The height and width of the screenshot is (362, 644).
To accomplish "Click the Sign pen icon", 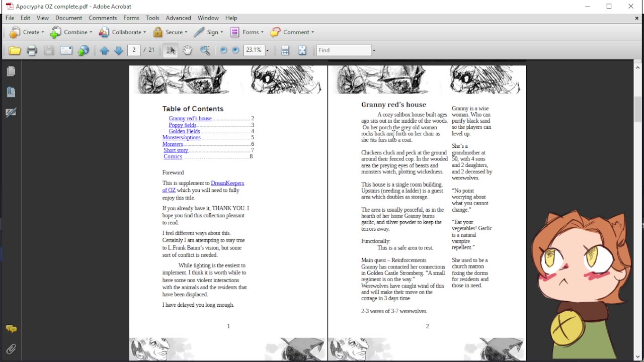I will 199,32.
